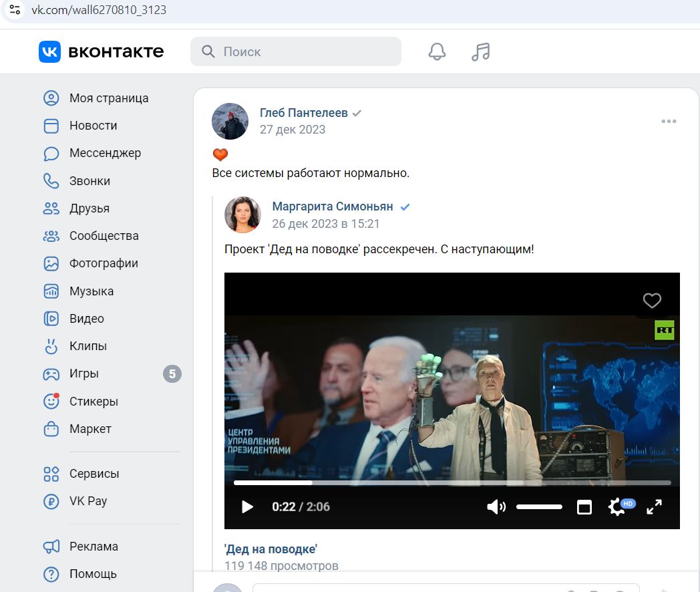The width and height of the screenshot is (700, 592).
Task: Click the search magnifier icon
Action: coord(208,51)
